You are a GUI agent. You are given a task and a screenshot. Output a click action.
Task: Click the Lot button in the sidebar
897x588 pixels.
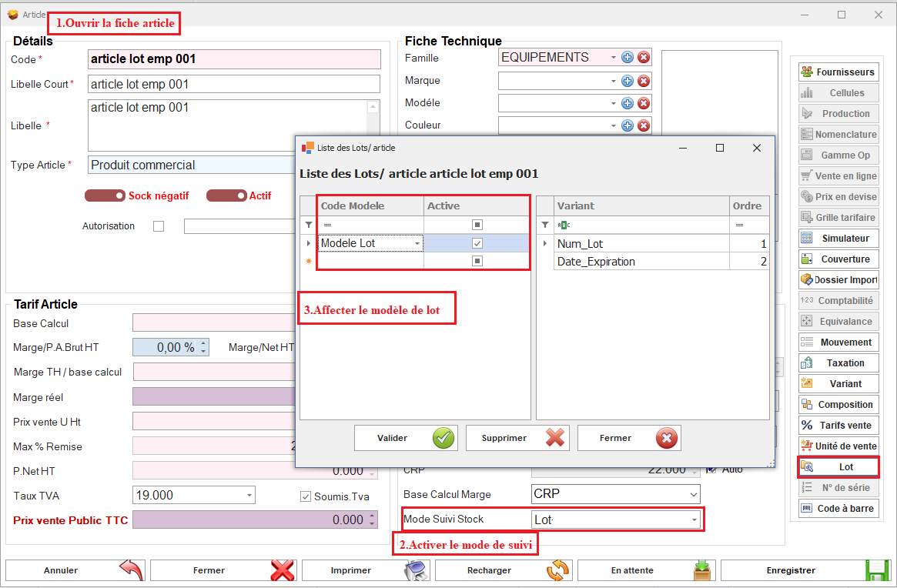[838, 466]
